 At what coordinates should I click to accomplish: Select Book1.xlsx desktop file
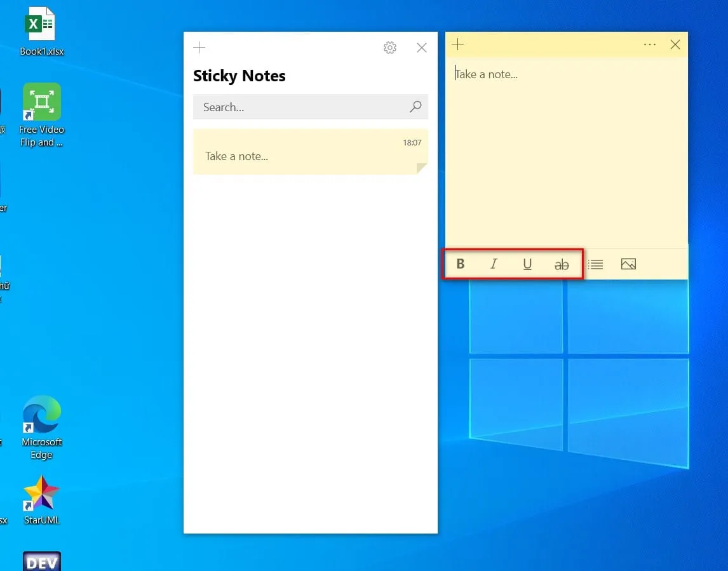41,31
